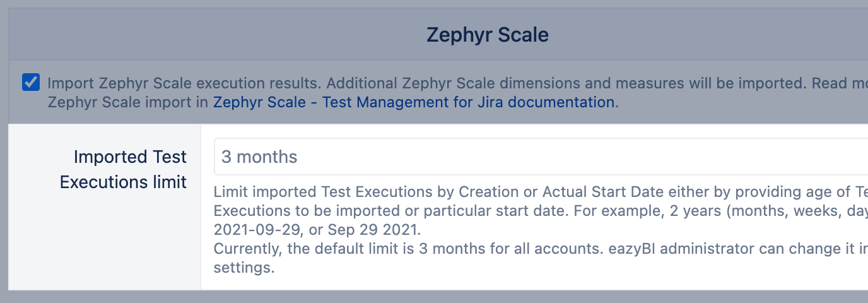Click 'Zephyr Scale import in' text before link
The width and height of the screenshot is (868, 303).
pos(128,102)
